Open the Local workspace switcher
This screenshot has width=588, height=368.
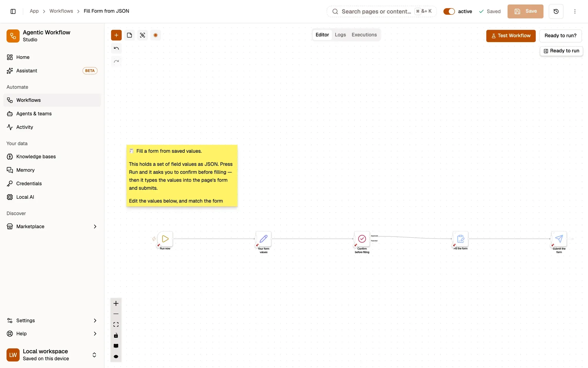(x=52, y=355)
